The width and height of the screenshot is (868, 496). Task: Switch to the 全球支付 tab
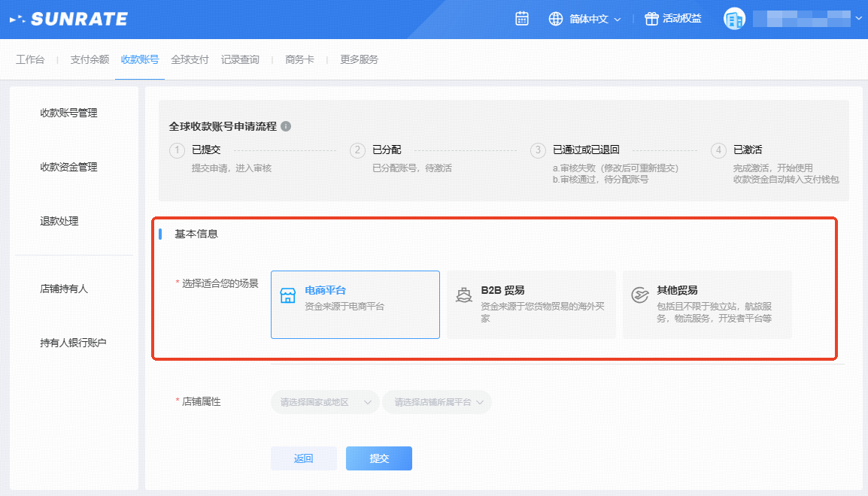(x=190, y=59)
